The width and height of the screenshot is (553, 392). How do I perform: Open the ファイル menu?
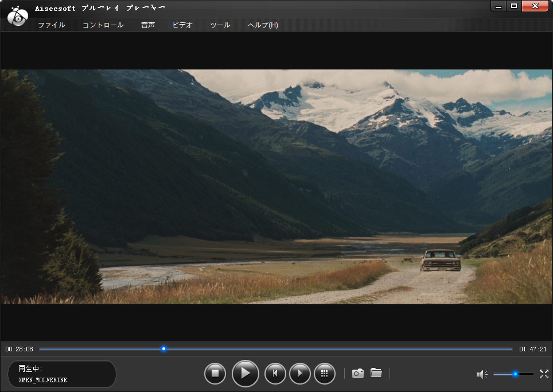(x=52, y=25)
